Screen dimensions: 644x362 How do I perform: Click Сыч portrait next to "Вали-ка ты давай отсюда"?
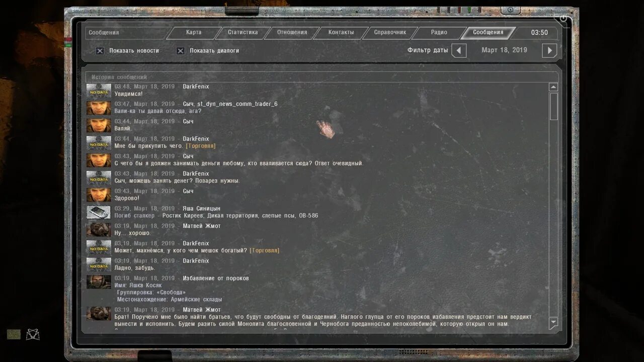[99, 108]
